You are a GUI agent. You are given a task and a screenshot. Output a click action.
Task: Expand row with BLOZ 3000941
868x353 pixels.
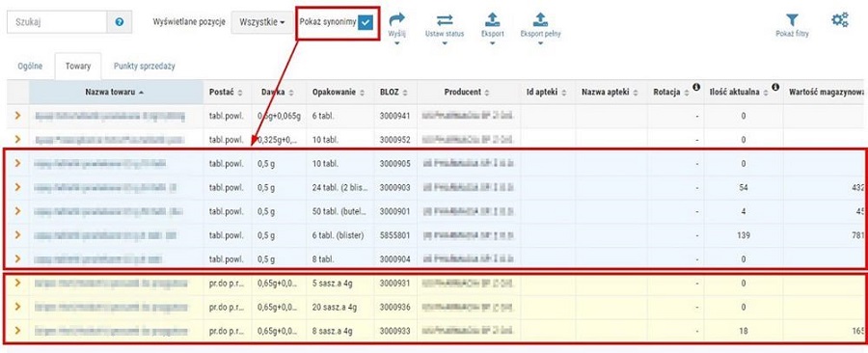point(17,116)
